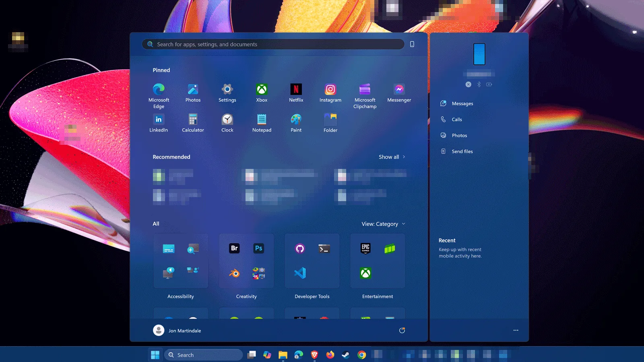Open Brave browser from the taskbar

[314, 355]
